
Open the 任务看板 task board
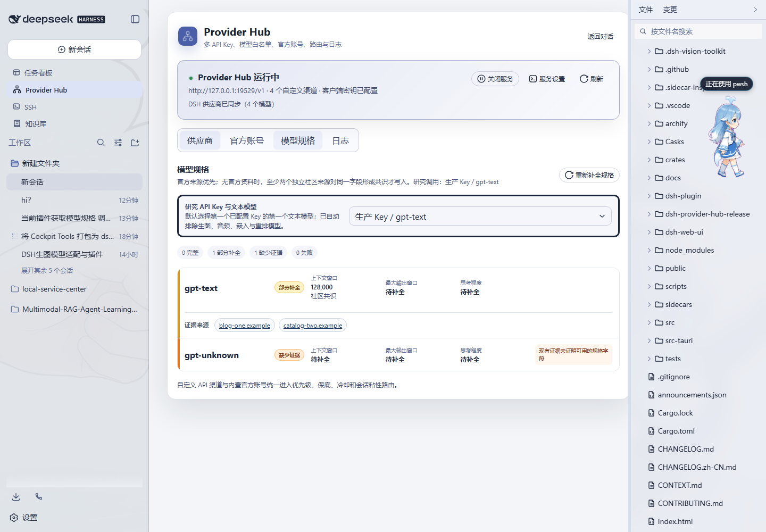pyautogui.click(x=74, y=72)
